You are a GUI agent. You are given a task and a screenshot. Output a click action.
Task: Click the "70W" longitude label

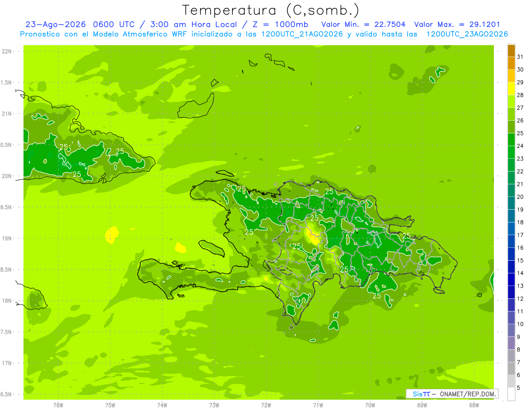[370, 405]
